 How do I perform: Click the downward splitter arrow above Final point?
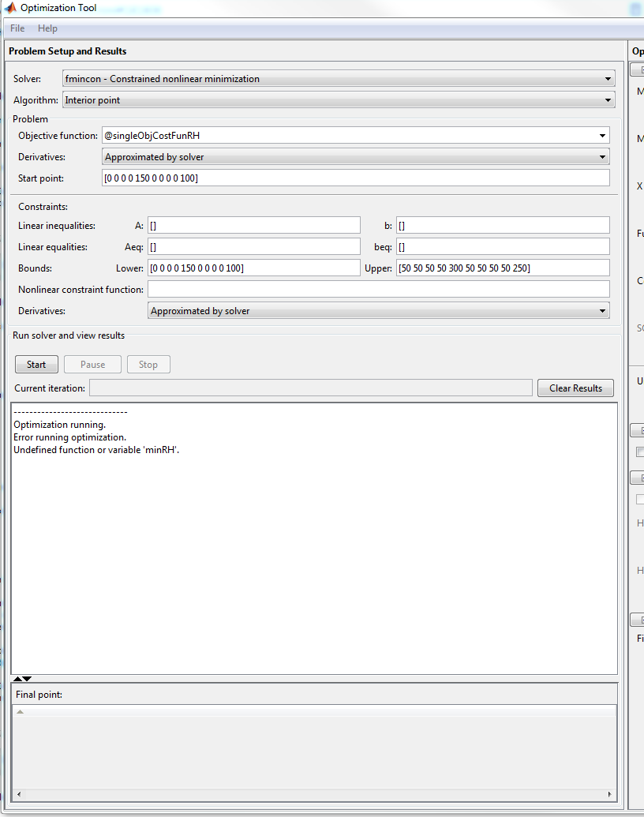coord(28,679)
